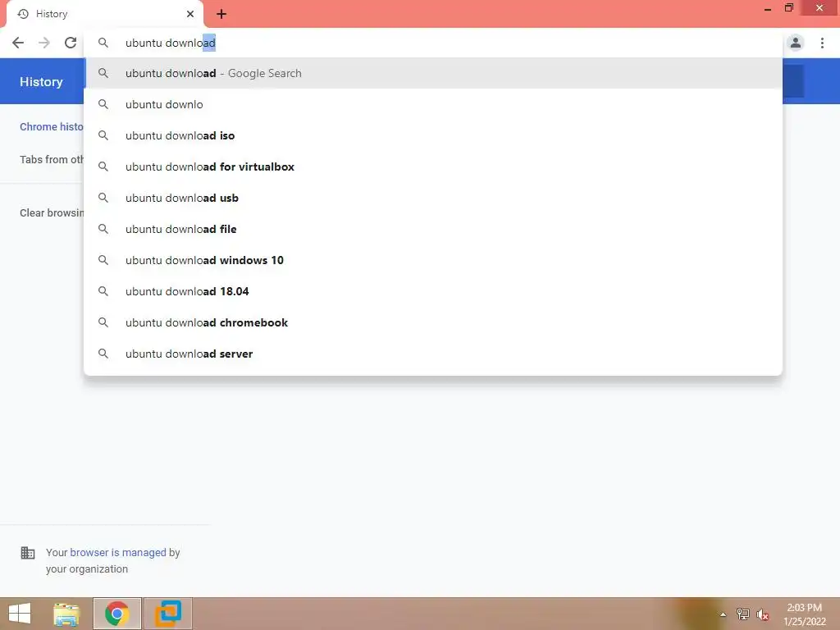
Task: Open Chrome's three-dot menu
Action: click(822, 43)
